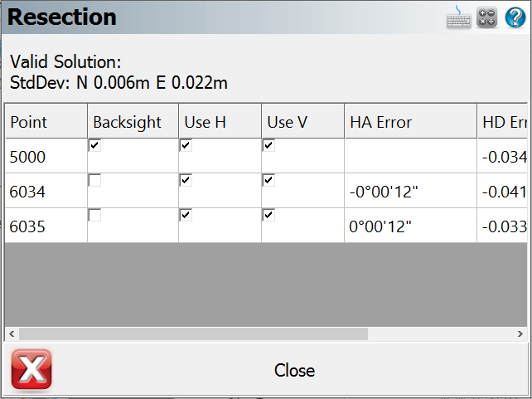Click the horizontal scrollbar right arrow
Image resolution: width=532 pixels, height=399 pixels.
tap(520, 333)
